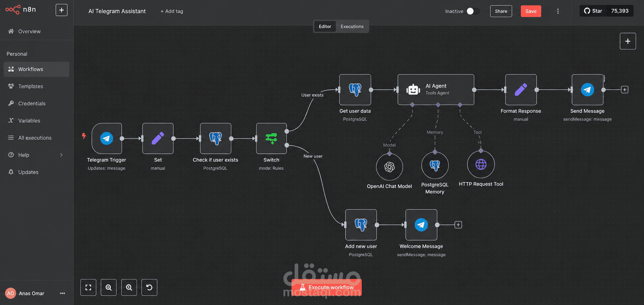Add a node after Welcome Message

tap(458, 225)
